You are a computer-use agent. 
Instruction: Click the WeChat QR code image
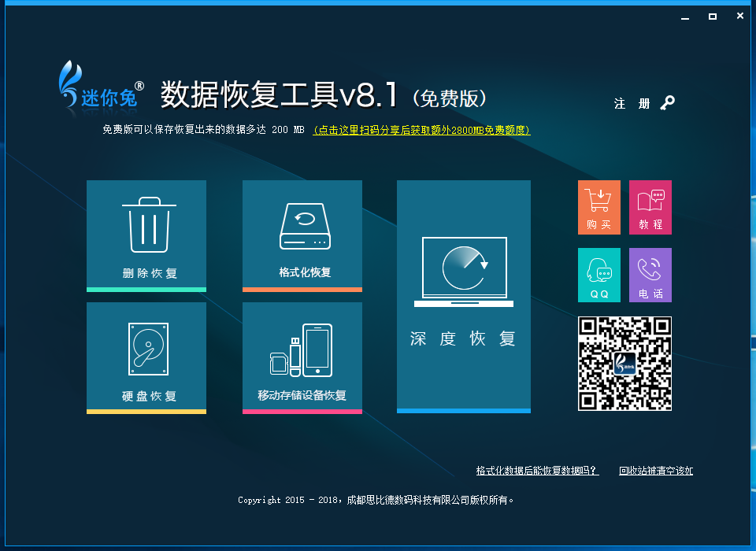pyautogui.click(x=624, y=364)
